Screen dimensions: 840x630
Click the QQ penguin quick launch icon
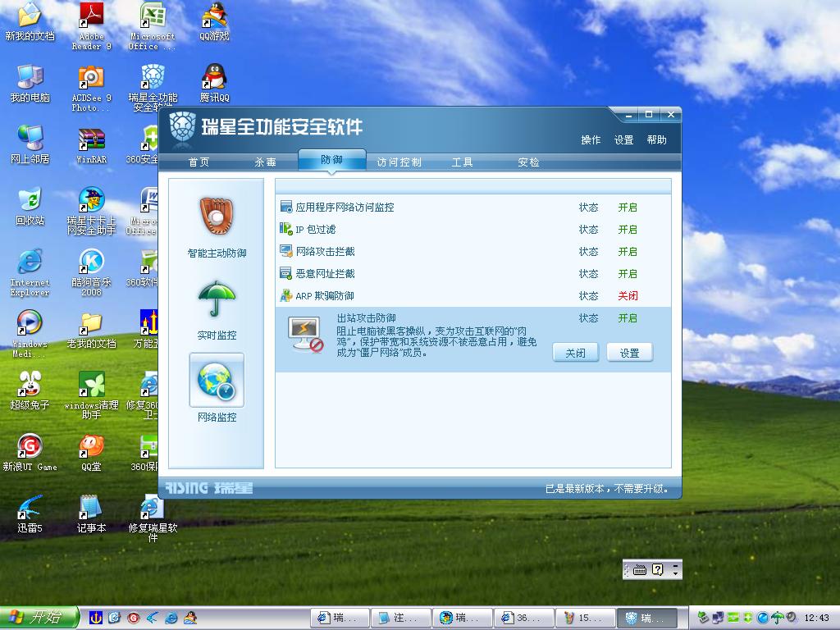pyautogui.click(x=190, y=618)
